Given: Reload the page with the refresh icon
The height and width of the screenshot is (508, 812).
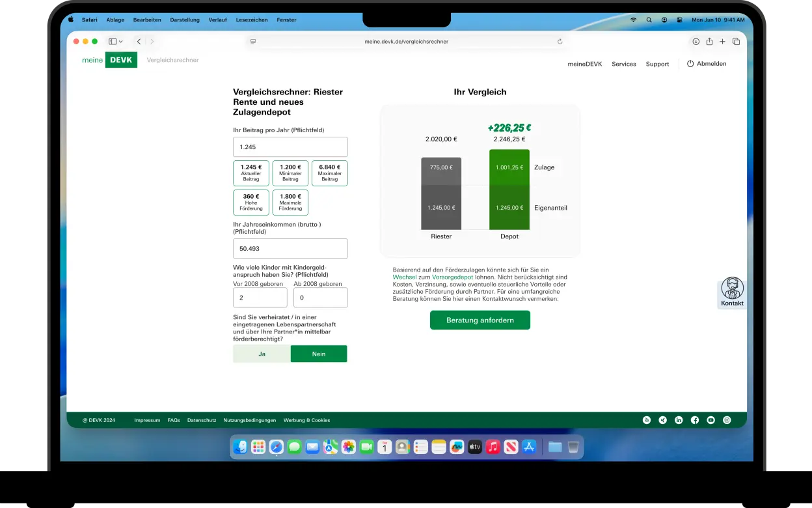Looking at the screenshot, I should coord(560,42).
